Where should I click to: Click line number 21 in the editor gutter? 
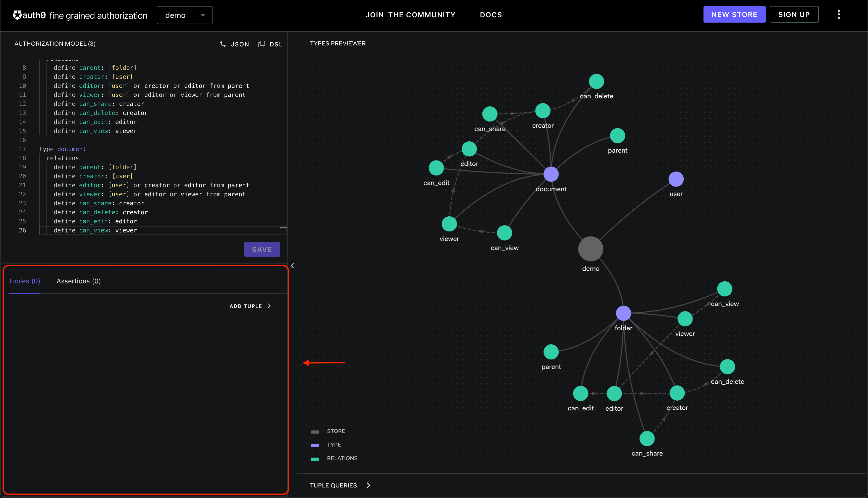coord(22,185)
